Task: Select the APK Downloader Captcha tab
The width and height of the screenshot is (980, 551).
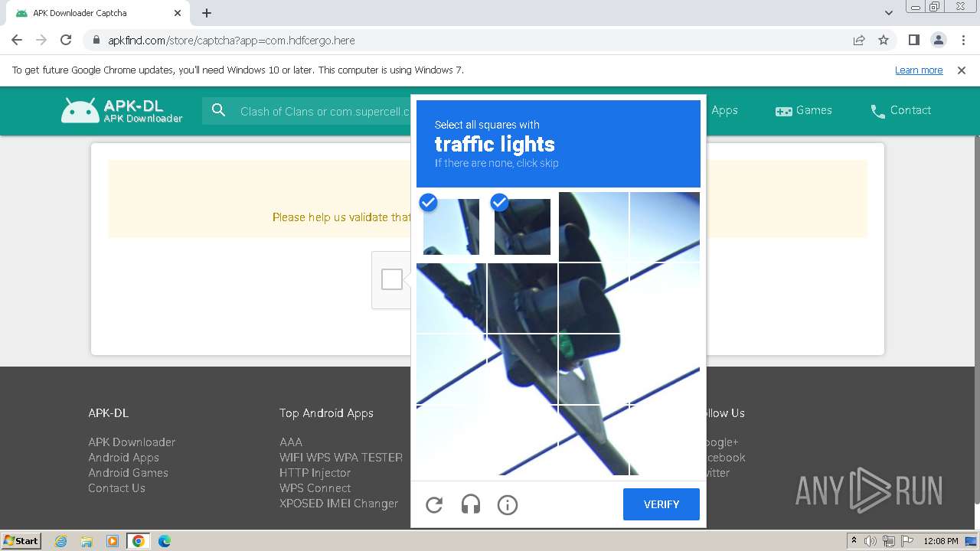Action: (x=96, y=13)
